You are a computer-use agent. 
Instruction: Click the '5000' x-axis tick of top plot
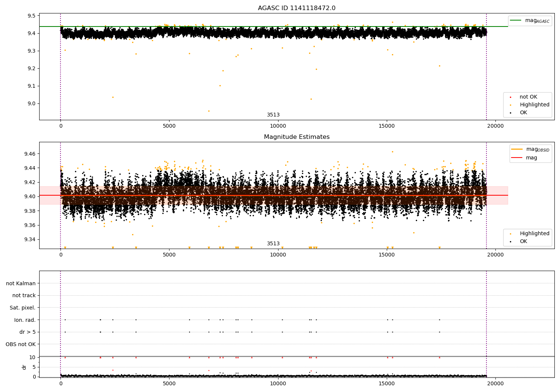pyautogui.click(x=169, y=126)
